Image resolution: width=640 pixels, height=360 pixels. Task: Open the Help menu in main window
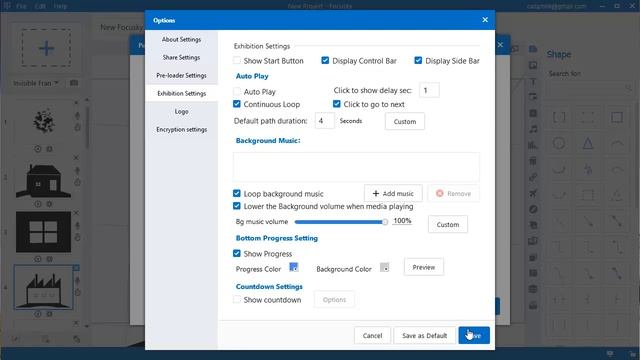60,6
